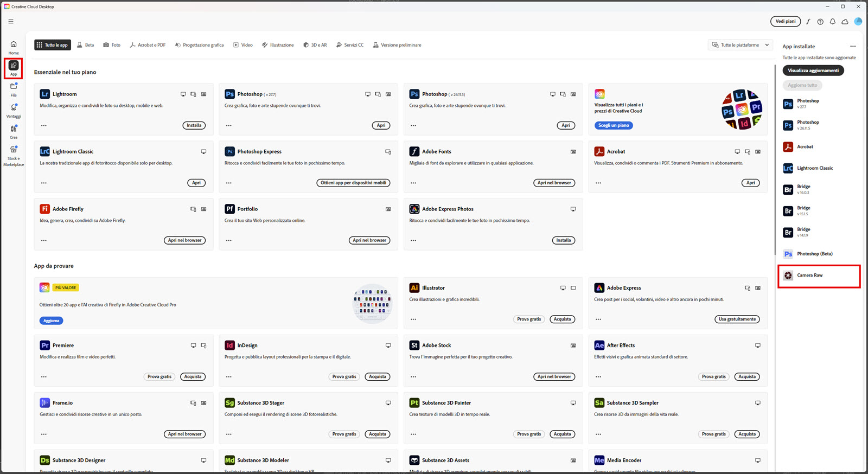Click the Adobe Stock card icon
This screenshot has height=474, width=868.
pyautogui.click(x=414, y=345)
